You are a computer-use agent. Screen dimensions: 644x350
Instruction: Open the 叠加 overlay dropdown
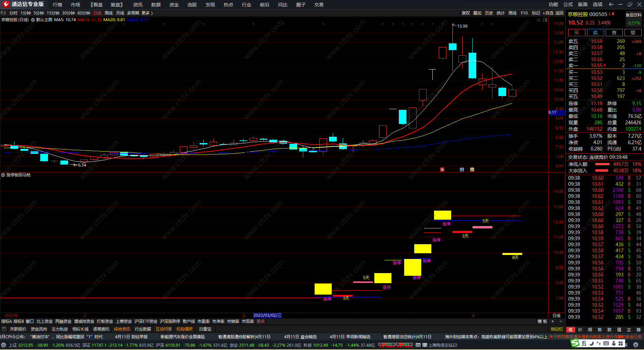click(477, 13)
